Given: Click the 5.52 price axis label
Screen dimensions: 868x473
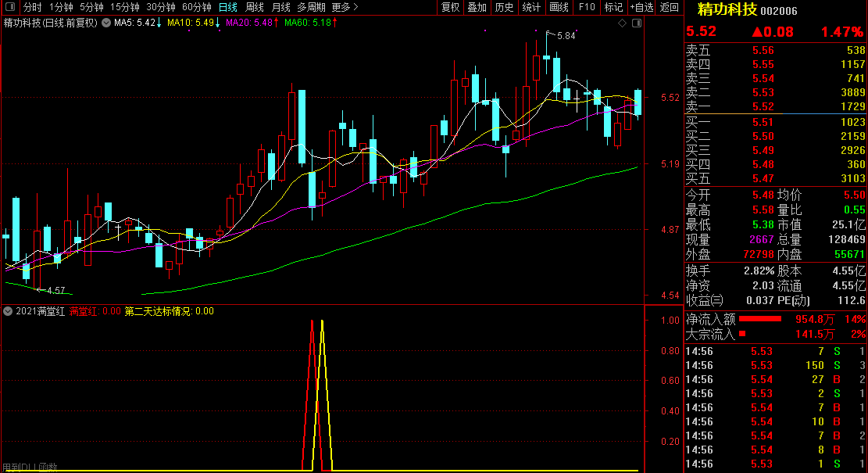Looking at the screenshot, I should (670, 98).
